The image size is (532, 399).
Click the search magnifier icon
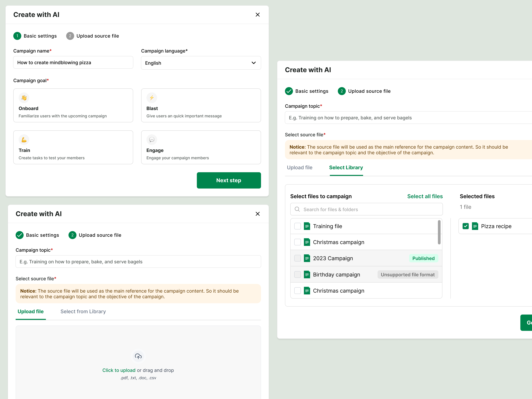pyautogui.click(x=297, y=209)
